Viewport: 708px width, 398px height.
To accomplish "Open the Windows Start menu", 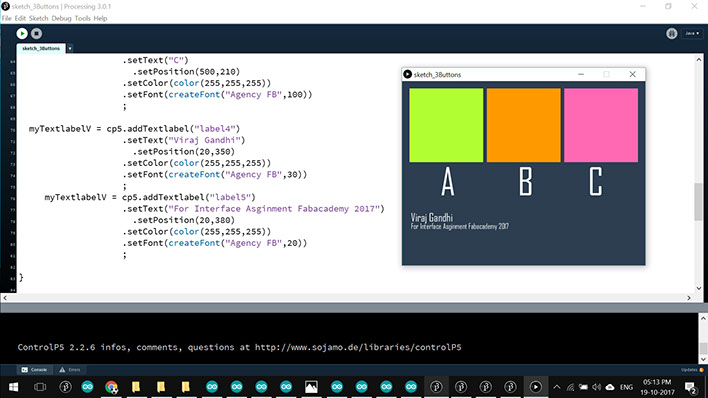I will 14,387.
